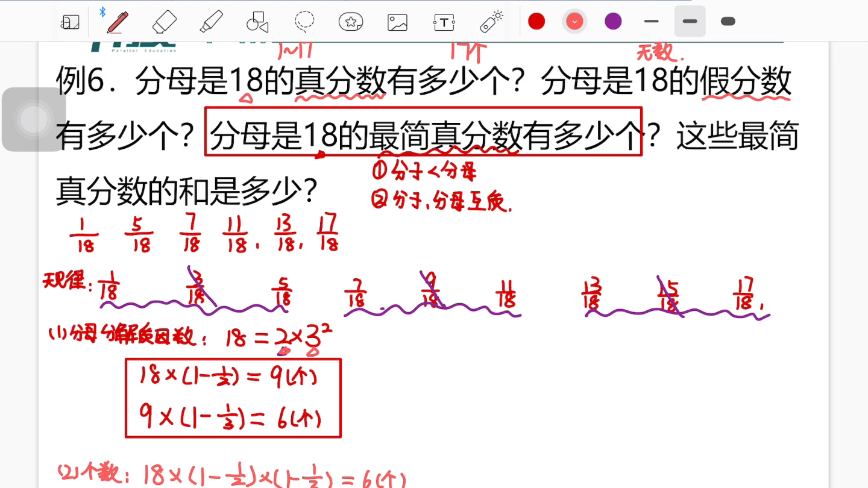Switch to the Pen toolbar section
This screenshot has height=488, width=868.
click(116, 21)
